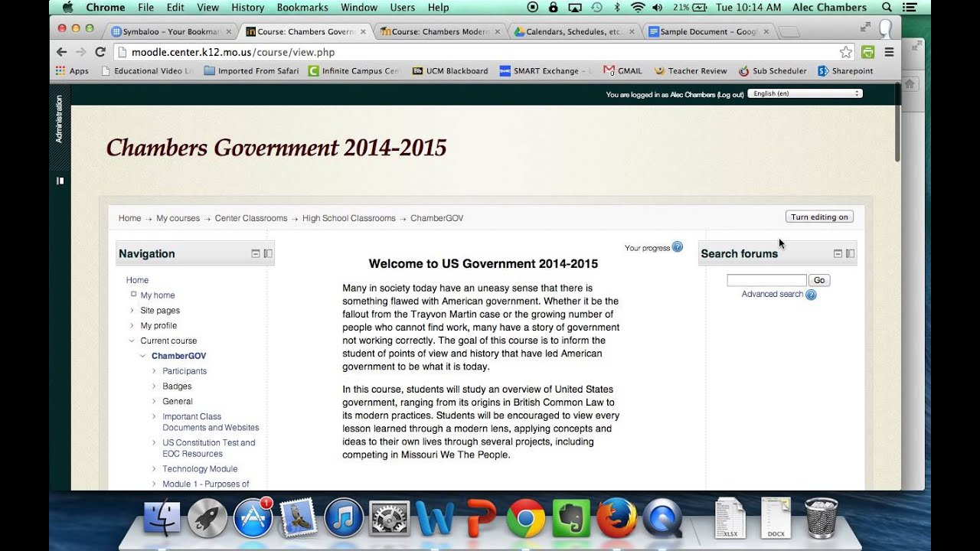The height and width of the screenshot is (551, 980).
Task: Open Your progress help icon
Action: (677, 246)
